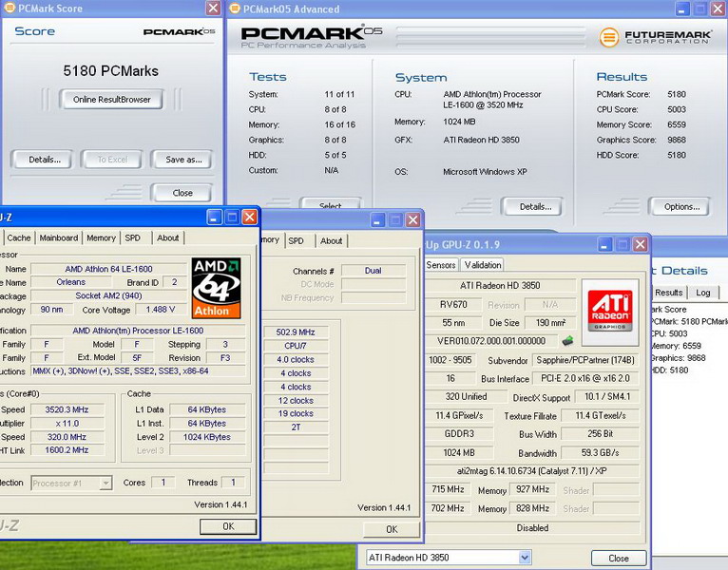Click the Die Size value 190 mm²
This screenshot has height=570, width=728.
click(550, 323)
